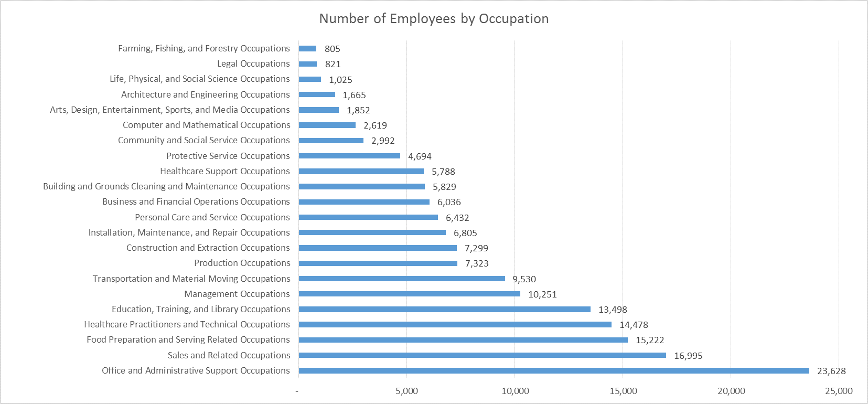
Task: Click the Transportation and Material Moving label
Action: (191, 279)
